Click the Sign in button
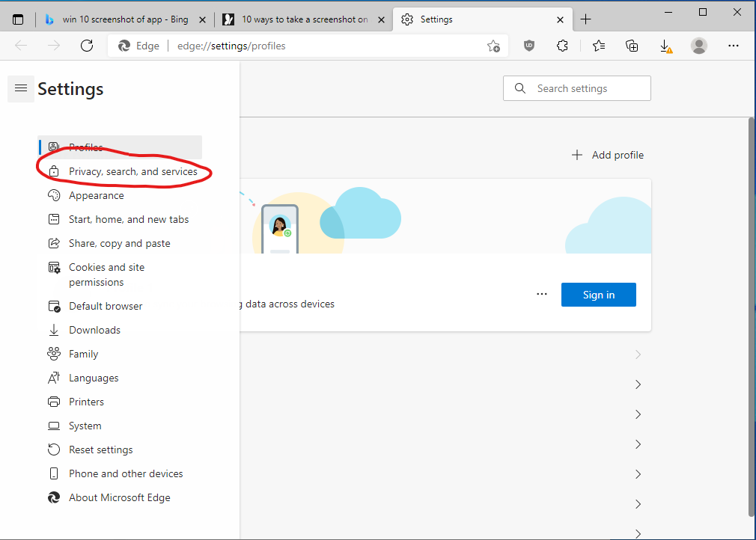This screenshot has height=540, width=756. click(x=598, y=295)
